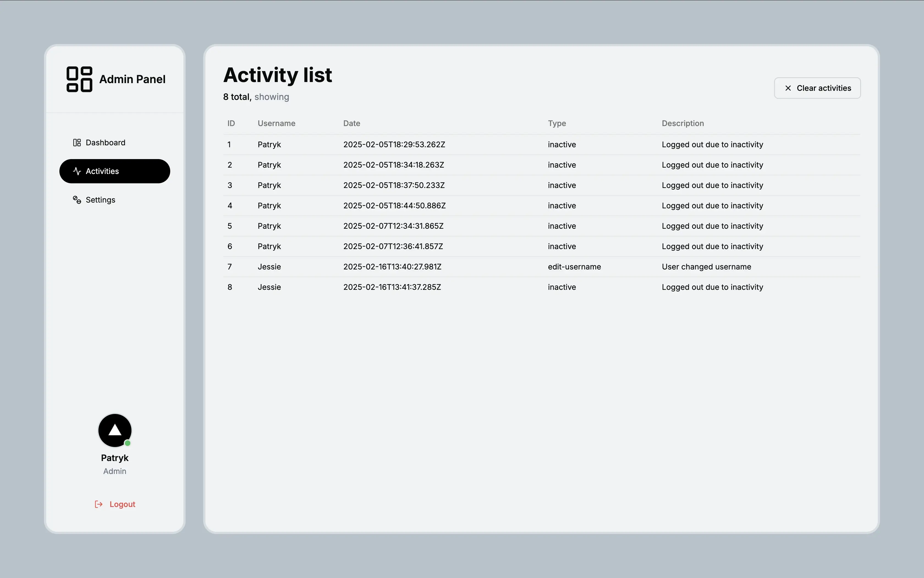
Task: Click the Jessie username in row 7
Action: coord(269,267)
